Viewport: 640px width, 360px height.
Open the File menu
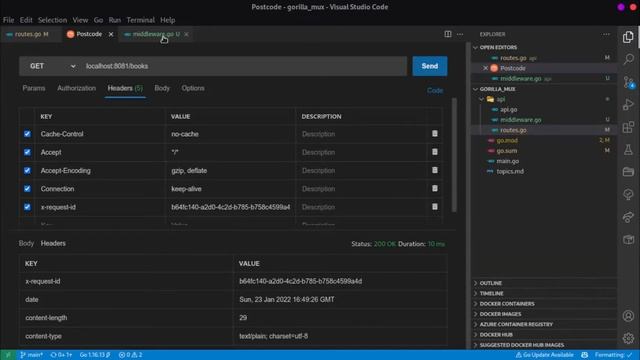[8, 20]
